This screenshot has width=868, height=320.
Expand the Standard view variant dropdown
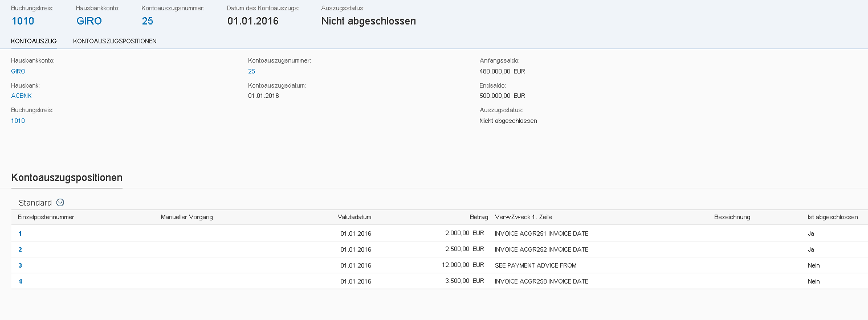[60, 203]
